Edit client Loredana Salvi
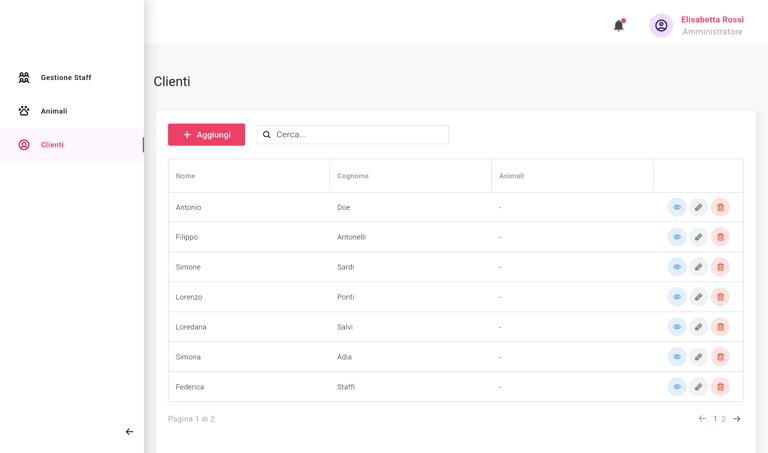768x453 pixels. click(699, 327)
